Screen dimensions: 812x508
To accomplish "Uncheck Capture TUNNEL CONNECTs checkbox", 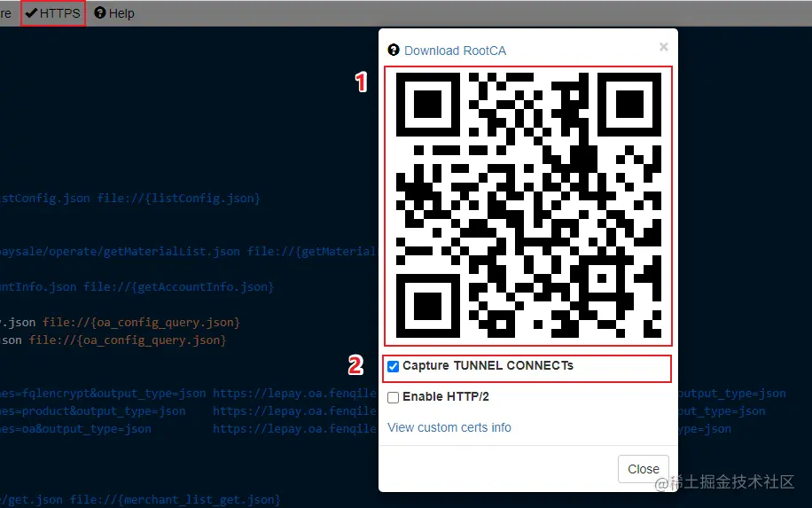I will click(x=393, y=367).
